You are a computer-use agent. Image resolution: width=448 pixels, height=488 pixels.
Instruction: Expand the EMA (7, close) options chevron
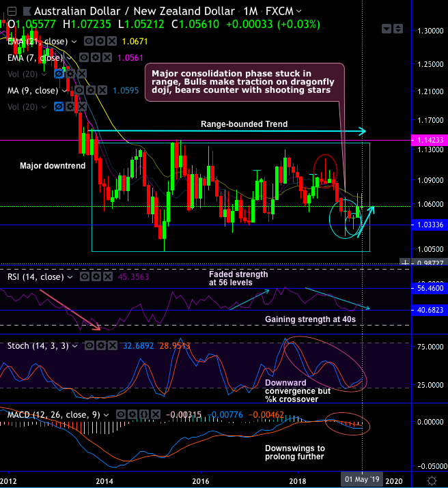tap(70, 58)
